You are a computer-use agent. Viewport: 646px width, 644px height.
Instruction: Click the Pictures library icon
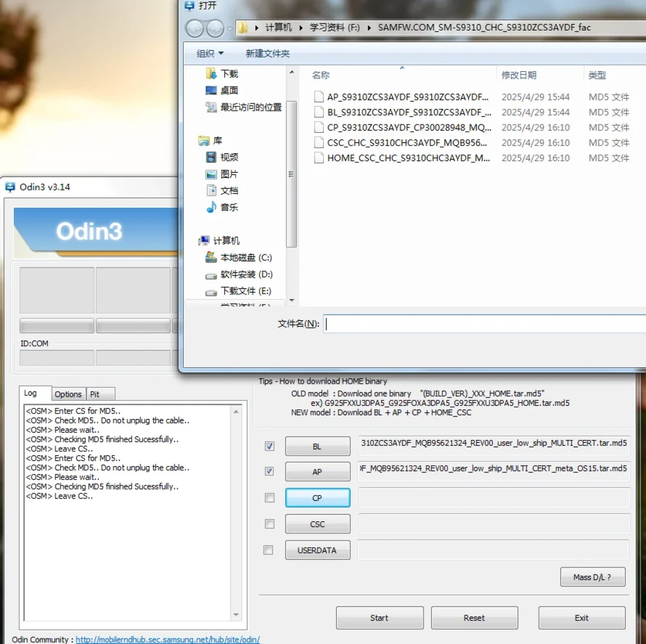point(211,174)
